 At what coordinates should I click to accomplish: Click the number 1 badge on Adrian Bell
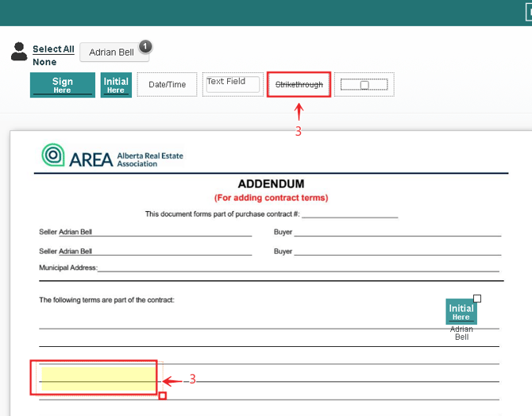(145, 46)
